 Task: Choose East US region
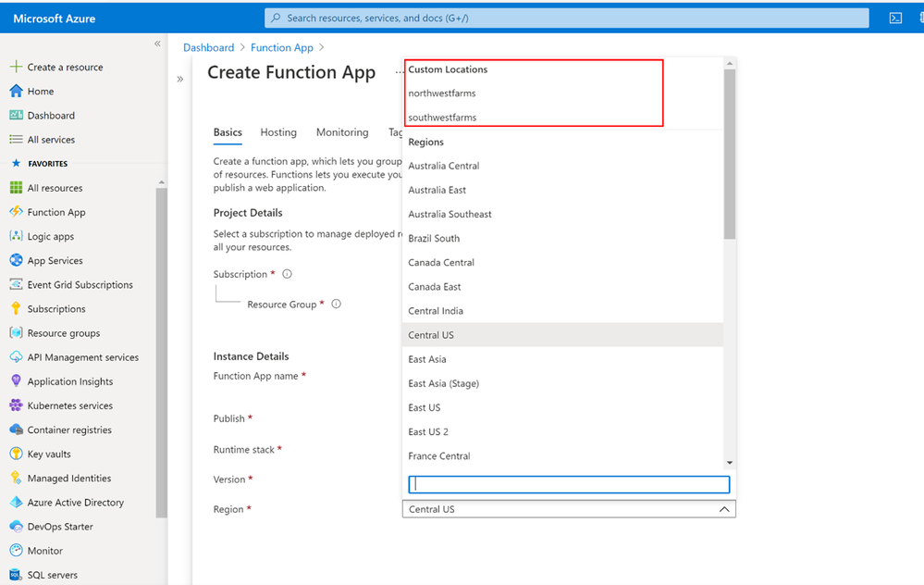click(562, 407)
